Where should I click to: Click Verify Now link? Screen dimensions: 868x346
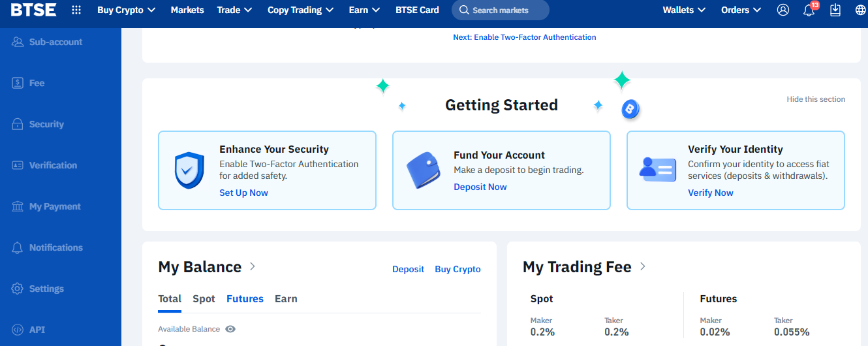point(711,193)
